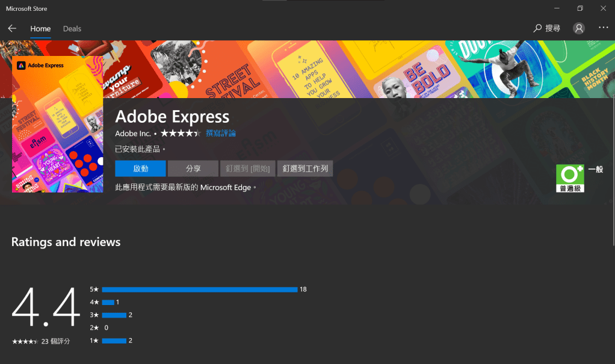Image resolution: width=615 pixels, height=364 pixels.
Task: Open the 撰寫評論 write review link
Action: pyautogui.click(x=221, y=133)
